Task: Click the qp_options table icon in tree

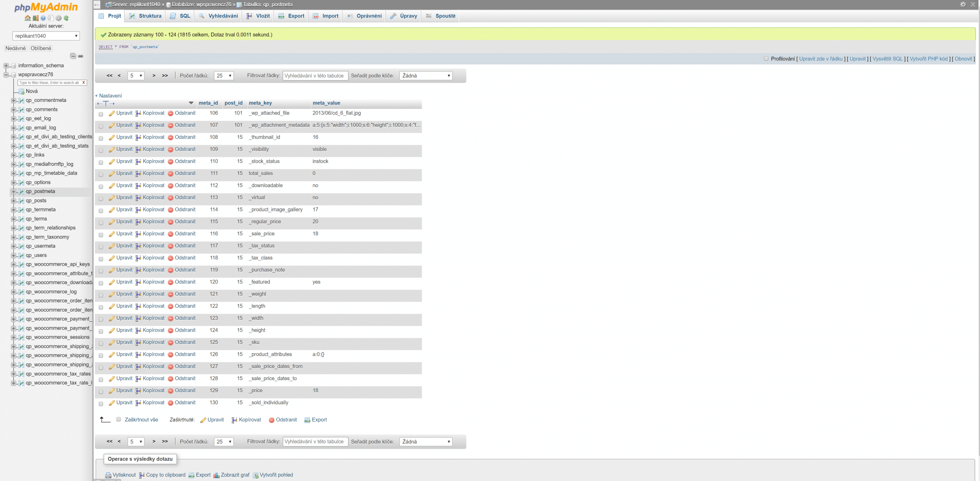Action: tap(21, 182)
